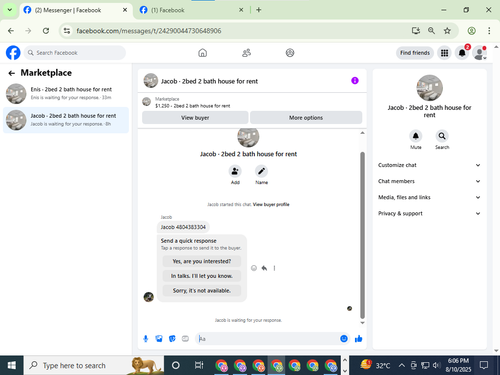Open the Facebook logo home link
Viewport: 500px width, 375px height.
(13, 53)
